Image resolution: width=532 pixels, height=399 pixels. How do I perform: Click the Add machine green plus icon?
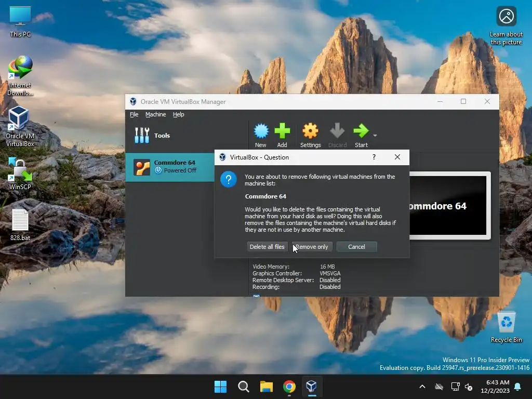282,131
